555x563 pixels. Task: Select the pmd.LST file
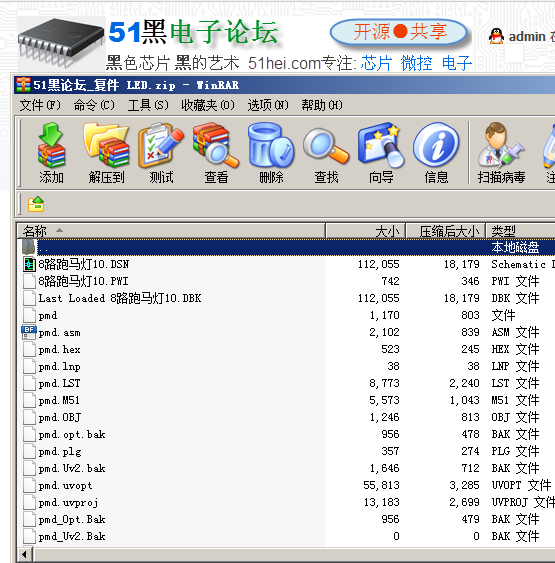[59, 383]
